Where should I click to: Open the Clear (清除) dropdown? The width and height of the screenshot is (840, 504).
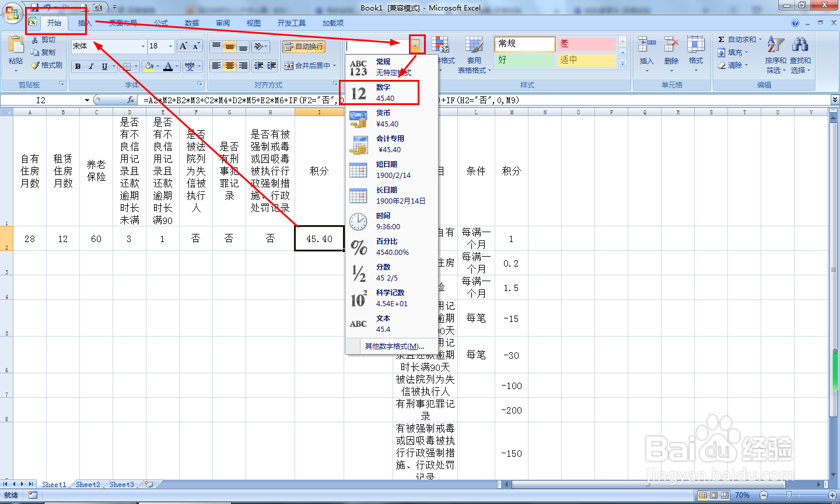click(x=733, y=65)
